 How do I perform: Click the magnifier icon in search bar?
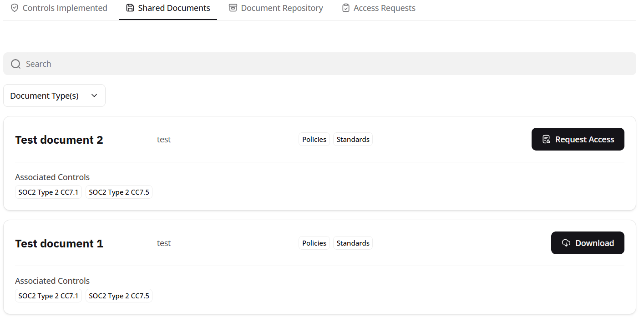pos(16,64)
